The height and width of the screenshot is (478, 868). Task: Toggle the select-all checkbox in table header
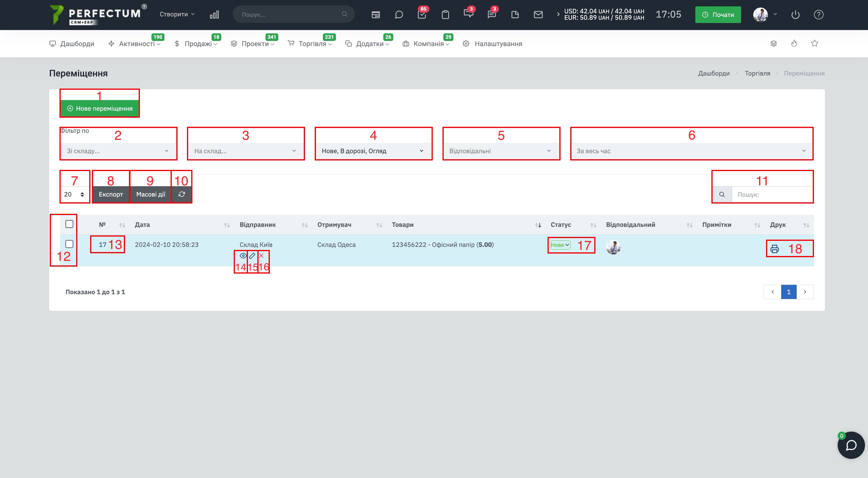coord(70,224)
